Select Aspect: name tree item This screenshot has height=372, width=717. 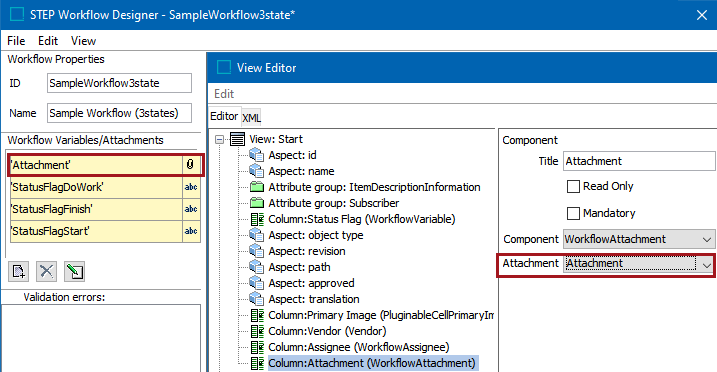(x=301, y=171)
